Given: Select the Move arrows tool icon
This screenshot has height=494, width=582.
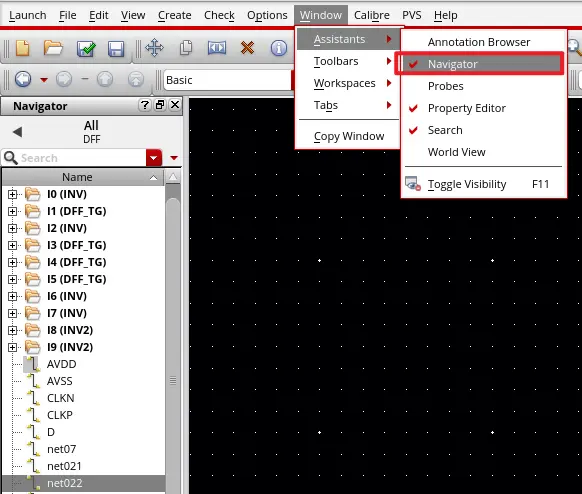Looking at the screenshot, I should 154,48.
